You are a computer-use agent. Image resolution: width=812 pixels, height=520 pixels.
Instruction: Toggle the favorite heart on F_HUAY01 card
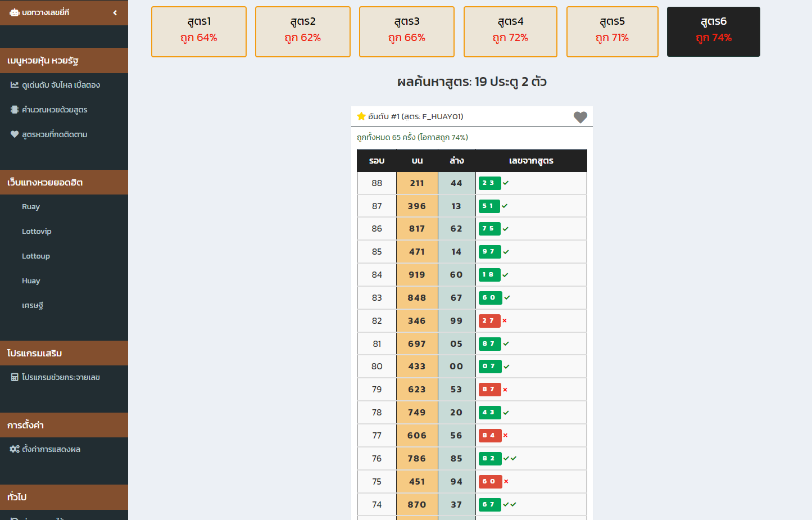(580, 117)
